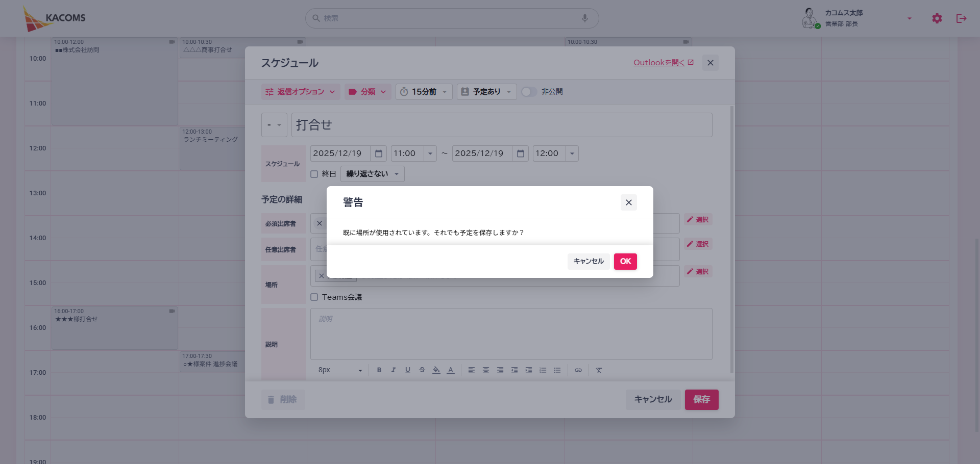
Task: Open the 分類 category menu
Action: (367, 92)
